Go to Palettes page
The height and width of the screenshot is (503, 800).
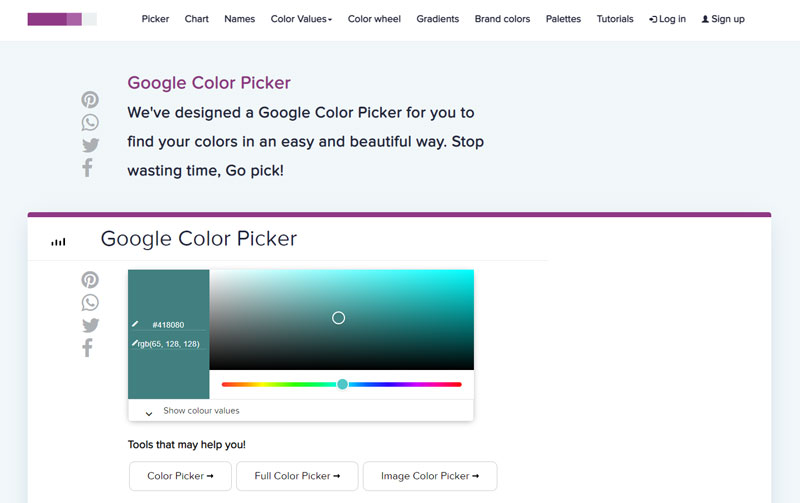(x=563, y=19)
